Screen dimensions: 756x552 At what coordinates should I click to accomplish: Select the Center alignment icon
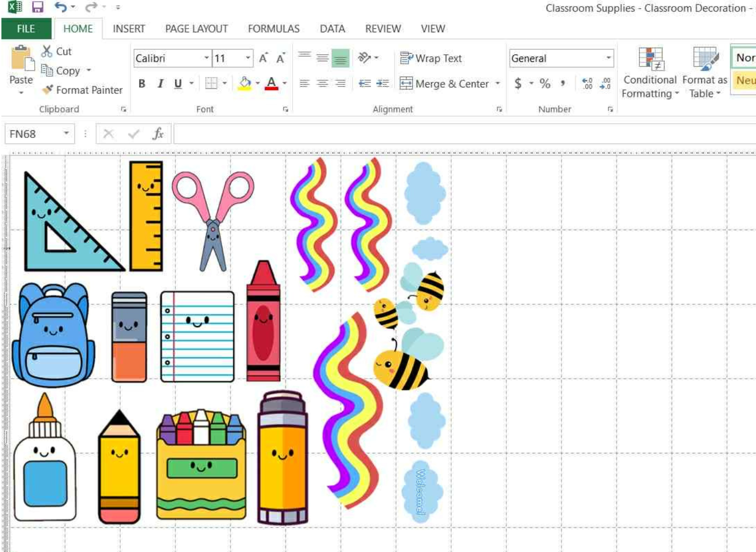[321, 82]
